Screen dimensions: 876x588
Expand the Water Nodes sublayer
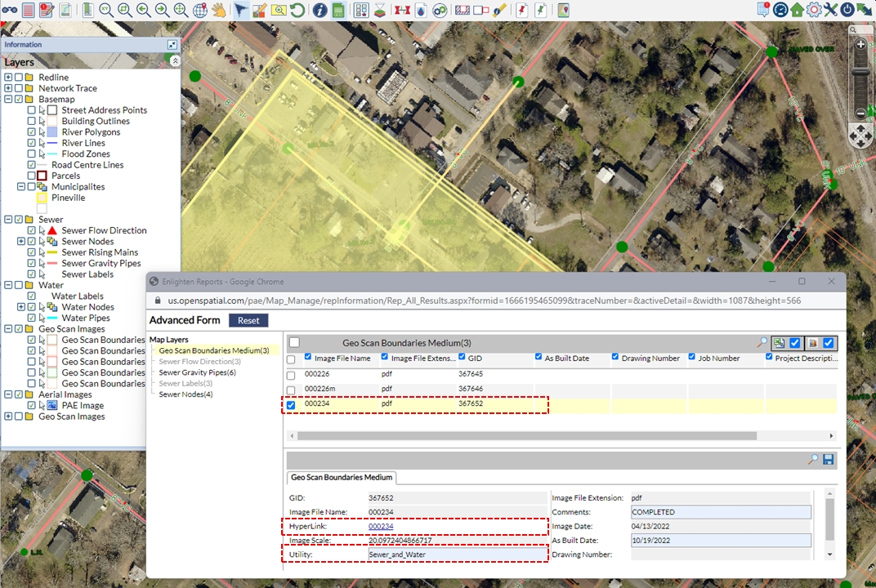20,307
